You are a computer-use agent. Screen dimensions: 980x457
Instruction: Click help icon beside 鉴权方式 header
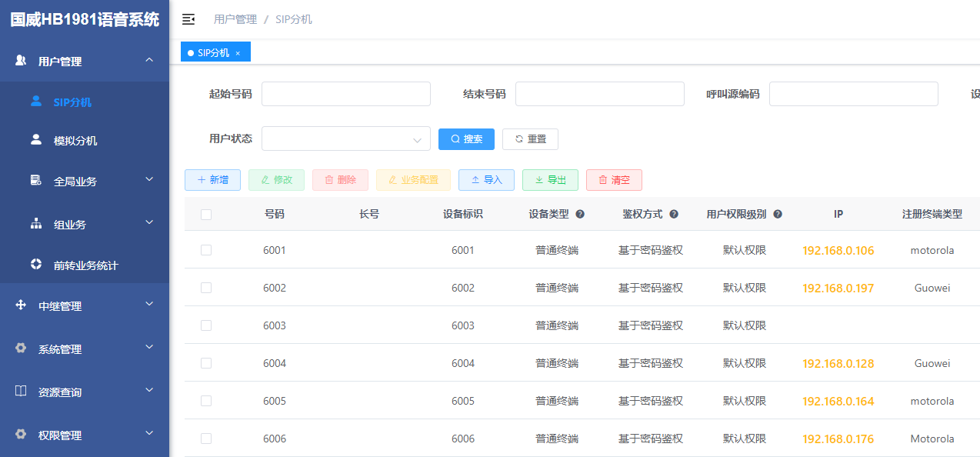pos(674,215)
